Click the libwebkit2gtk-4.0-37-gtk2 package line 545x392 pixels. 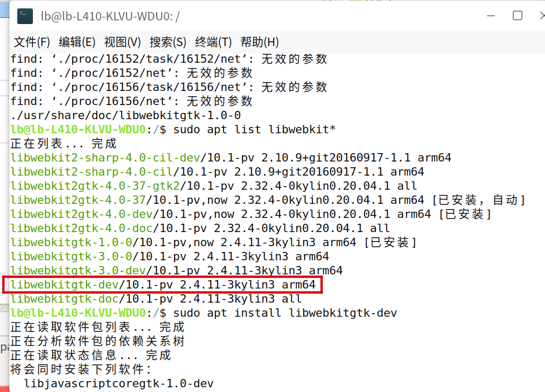(214, 186)
